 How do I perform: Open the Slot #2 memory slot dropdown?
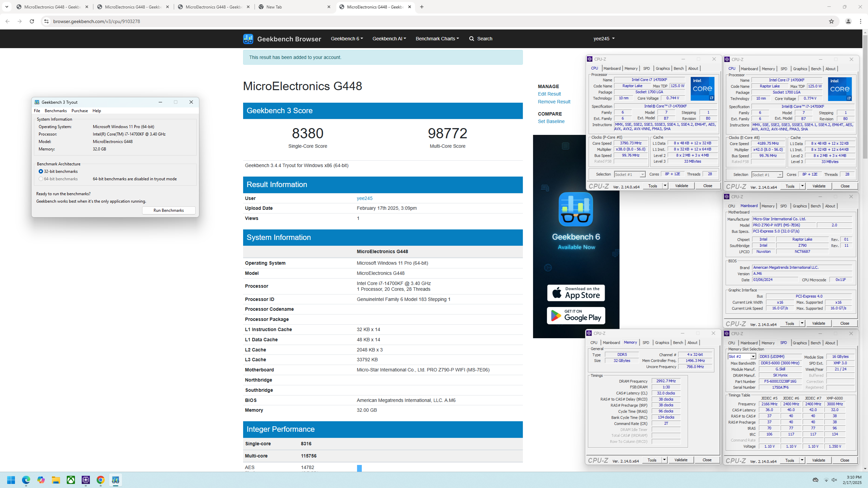pyautogui.click(x=742, y=357)
